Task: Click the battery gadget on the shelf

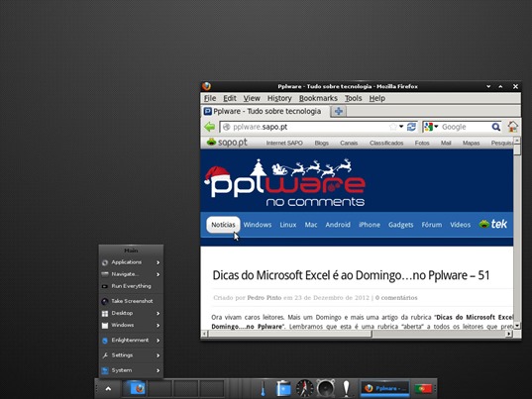Action: pos(283,388)
